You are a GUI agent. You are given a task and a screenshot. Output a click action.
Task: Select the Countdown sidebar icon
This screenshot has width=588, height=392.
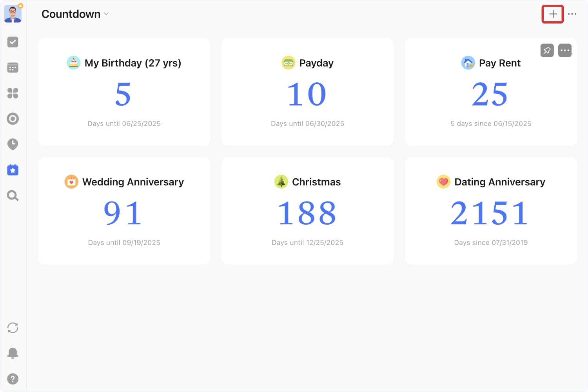coord(13,170)
